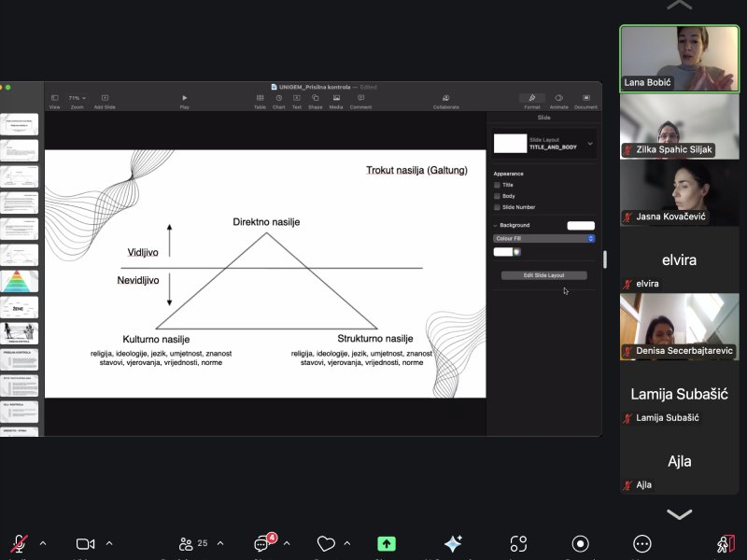Open the Chart insert tool

(x=278, y=98)
